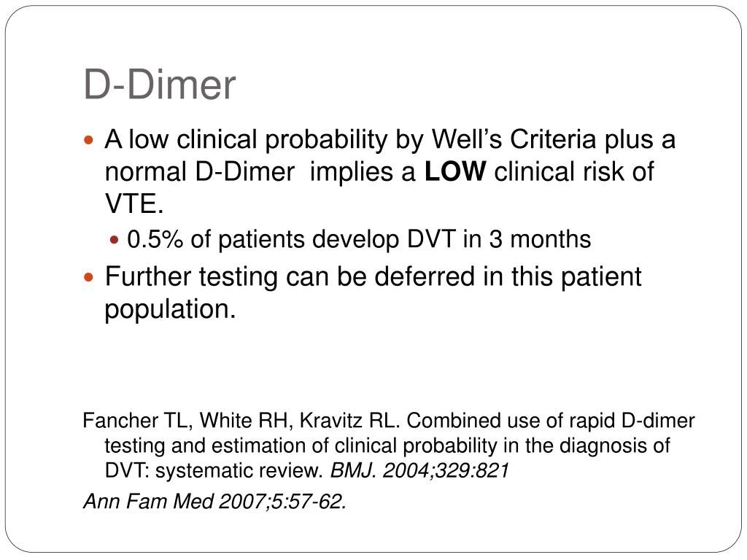Select the bold word LOW
The height and width of the screenshot is (560, 747).
455,171
